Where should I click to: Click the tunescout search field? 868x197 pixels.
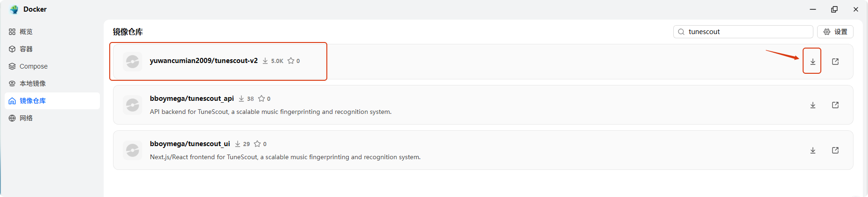click(x=747, y=32)
